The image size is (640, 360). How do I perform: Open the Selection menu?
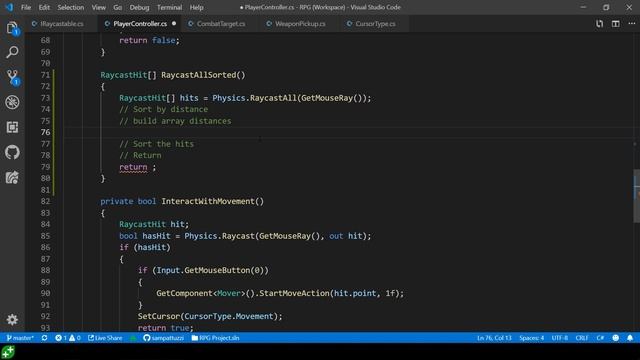tap(71, 7)
